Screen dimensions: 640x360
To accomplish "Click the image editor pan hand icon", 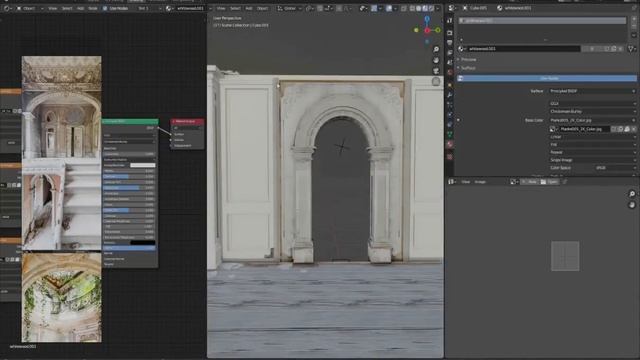I will coord(632,205).
